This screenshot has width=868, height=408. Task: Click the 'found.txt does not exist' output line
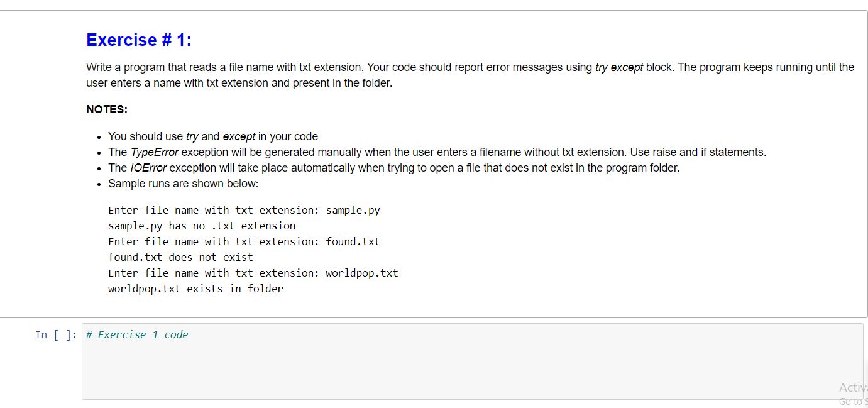[x=180, y=257]
